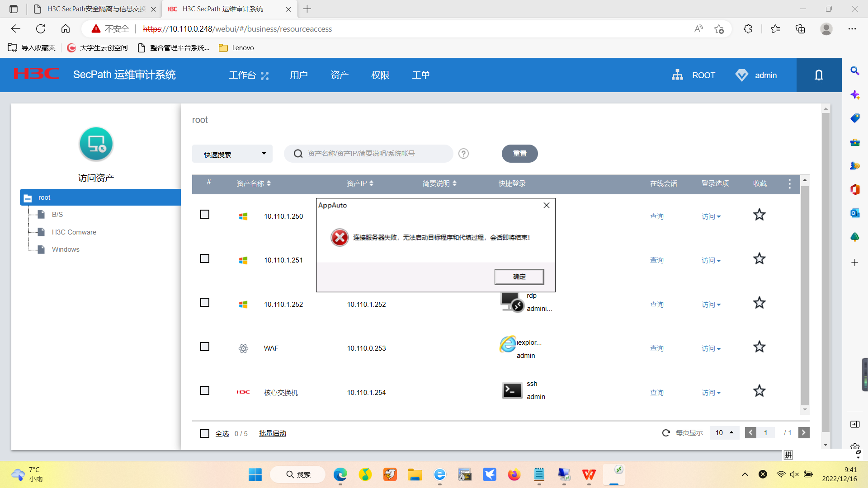868x488 pixels.
Task: Click the refresh icon beside 每页显示
Action: tap(666, 433)
